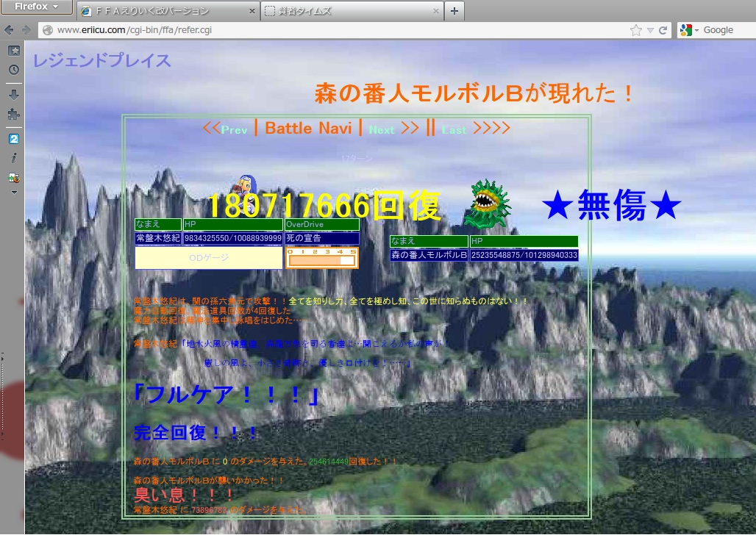
Task: Click the Next battle link
Action: [x=382, y=130]
